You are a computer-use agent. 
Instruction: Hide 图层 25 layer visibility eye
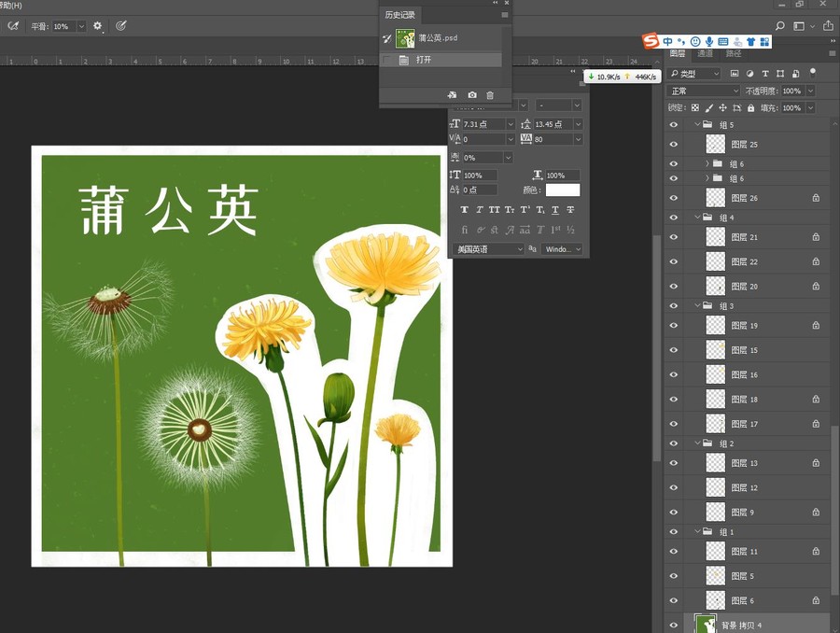point(674,144)
